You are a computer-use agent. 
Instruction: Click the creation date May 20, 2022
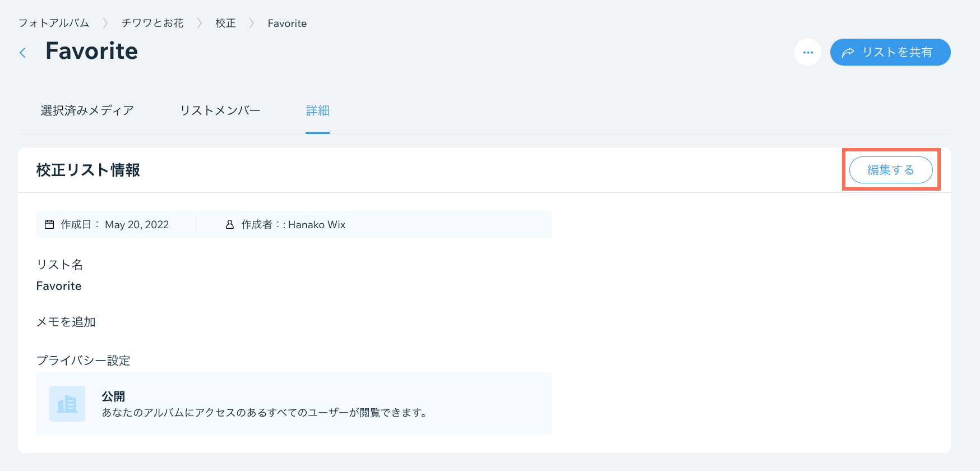pyautogui.click(x=137, y=224)
